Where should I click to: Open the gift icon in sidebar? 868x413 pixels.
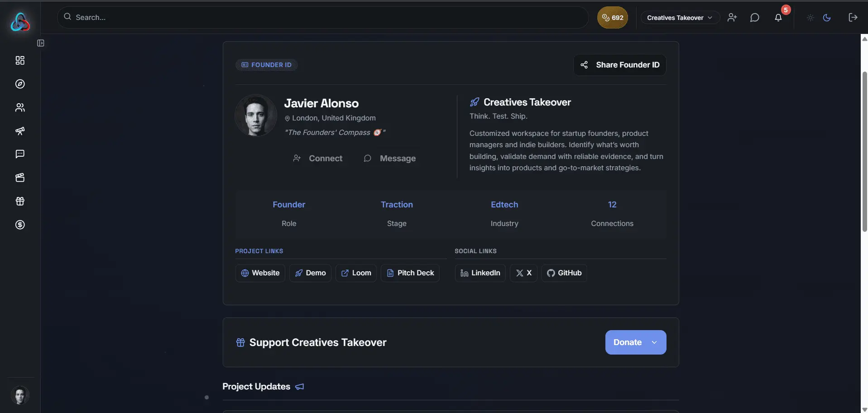[20, 201]
